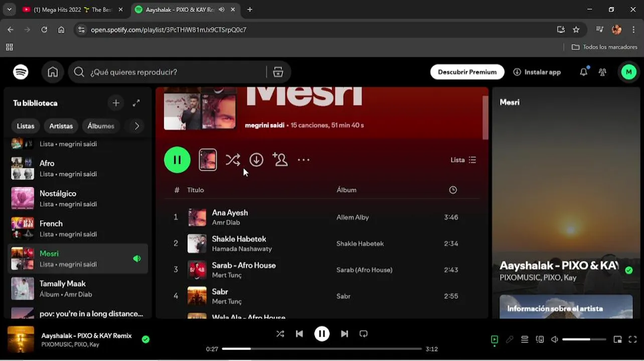
Task: Open browser tab search dropdown arrow
Action: pyautogui.click(x=9, y=10)
